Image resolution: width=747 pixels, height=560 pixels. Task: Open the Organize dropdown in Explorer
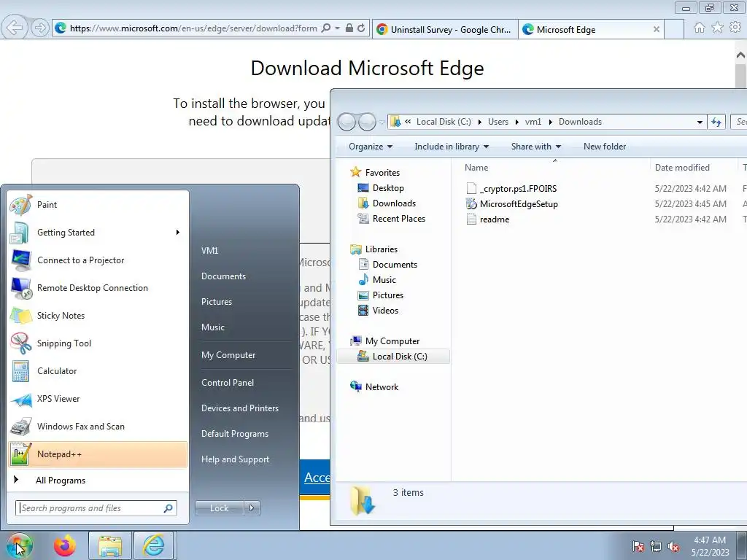tap(371, 147)
